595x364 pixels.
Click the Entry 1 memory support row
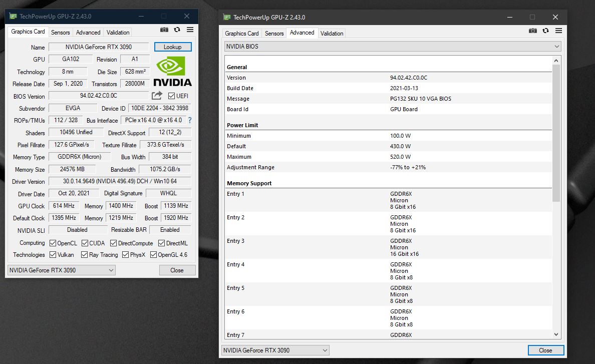tap(388, 200)
